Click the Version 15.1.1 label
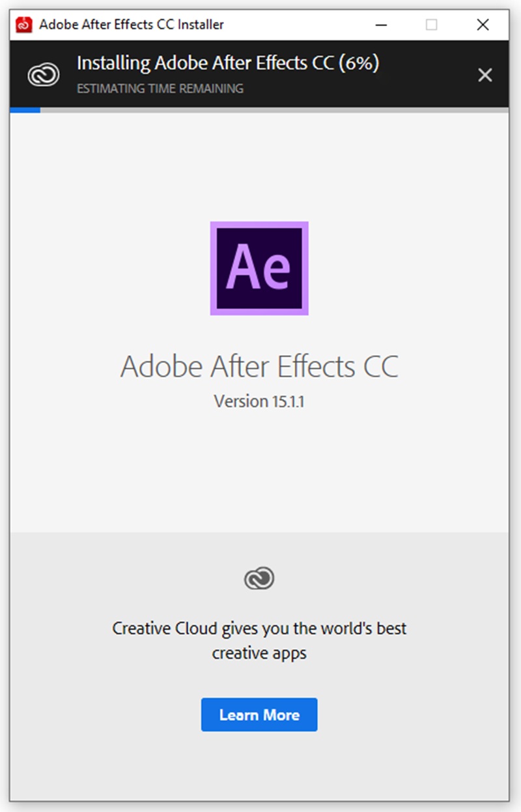This screenshot has width=521, height=812. (x=259, y=401)
